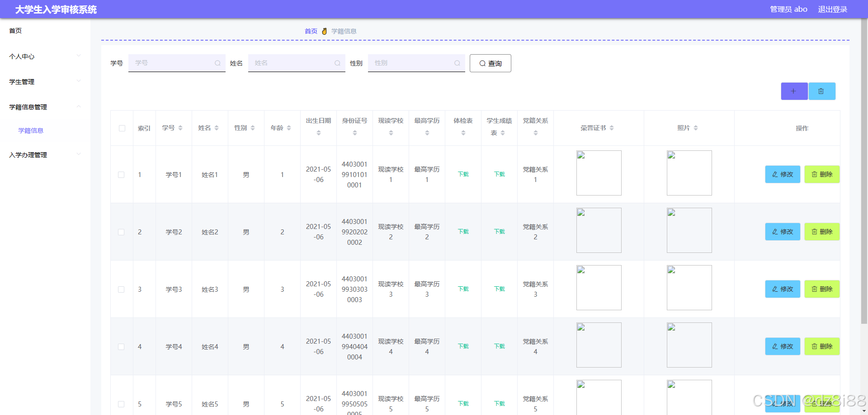This screenshot has height=415, width=868.
Task: Check the checkbox for row 1
Action: (x=121, y=174)
